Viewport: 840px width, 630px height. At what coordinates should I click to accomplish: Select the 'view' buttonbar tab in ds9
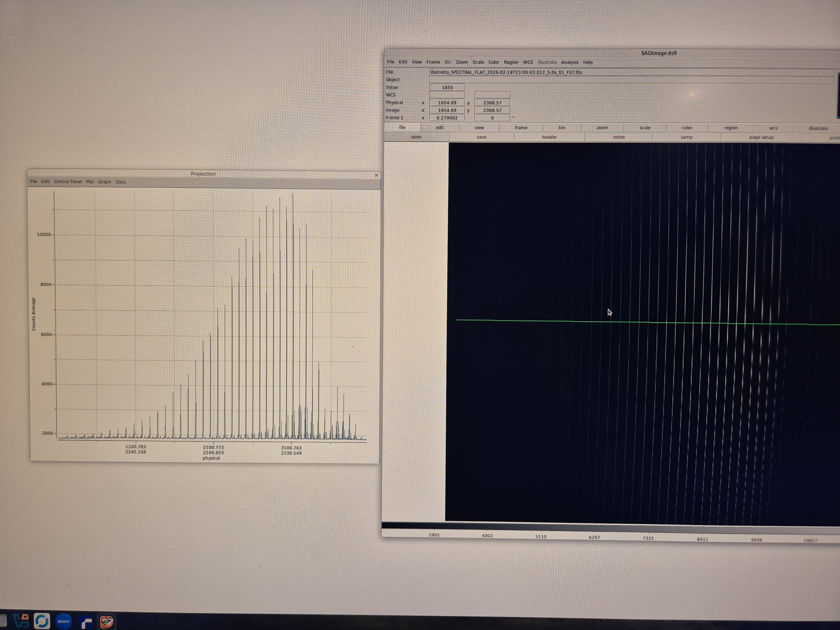[x=479, y=128]
